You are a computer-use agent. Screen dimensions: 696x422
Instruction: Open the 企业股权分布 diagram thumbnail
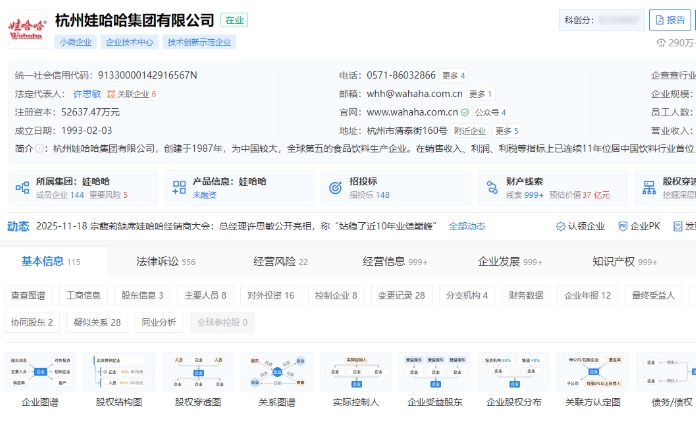(x=514, y=372)
